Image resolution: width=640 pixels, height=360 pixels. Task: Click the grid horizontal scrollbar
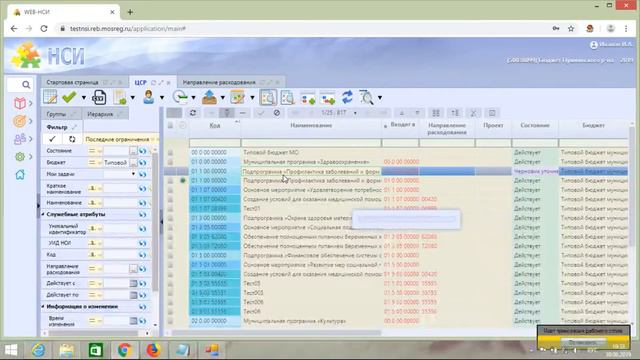[x=276, y=333]
